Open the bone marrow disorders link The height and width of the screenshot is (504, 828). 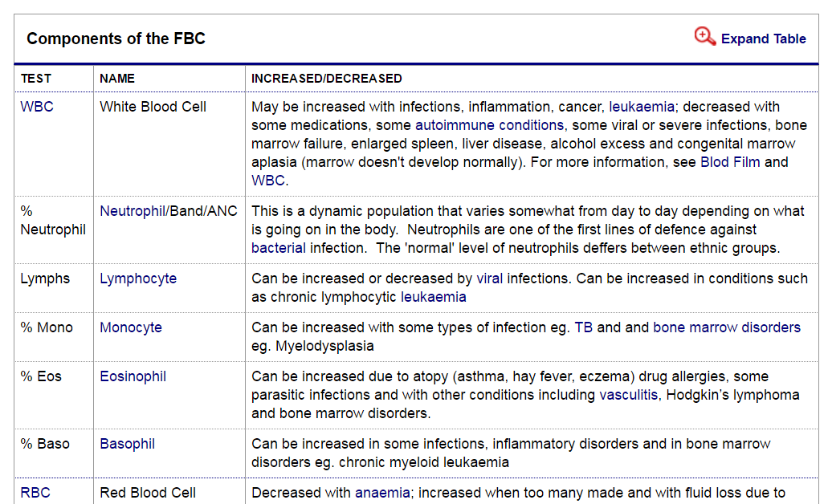click(727, 327)
